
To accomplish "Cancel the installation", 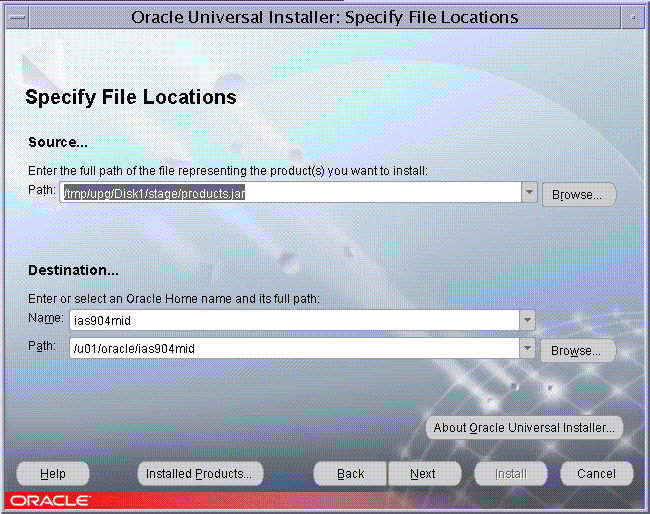I will [597, 473].
